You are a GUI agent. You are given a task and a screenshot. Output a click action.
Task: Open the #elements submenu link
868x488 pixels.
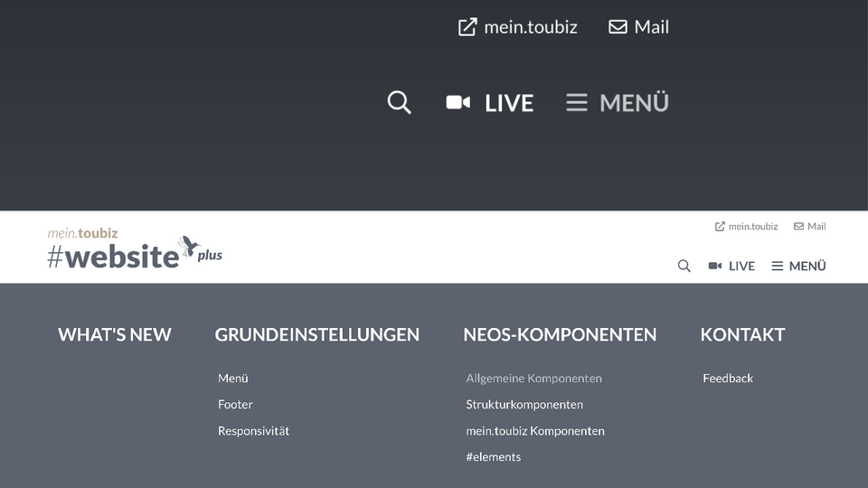tap(494, 456)
